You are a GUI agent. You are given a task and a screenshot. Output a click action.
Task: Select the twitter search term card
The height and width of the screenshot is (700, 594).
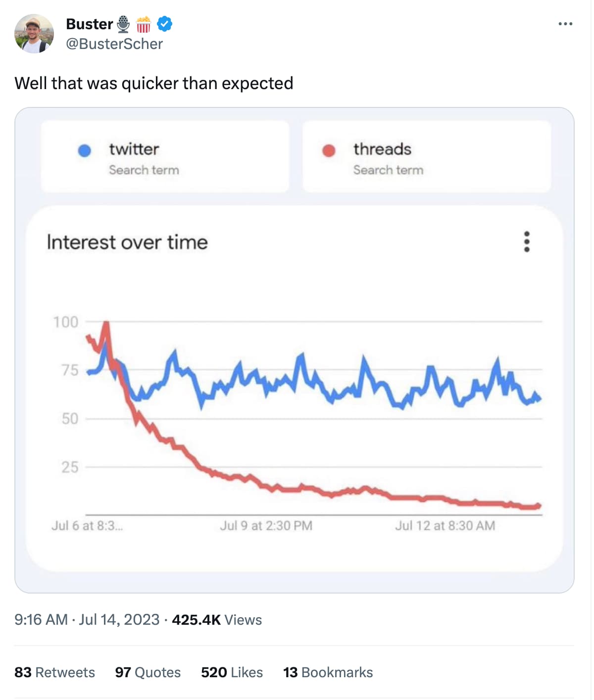pyautogui.click(x=165, y=156)
